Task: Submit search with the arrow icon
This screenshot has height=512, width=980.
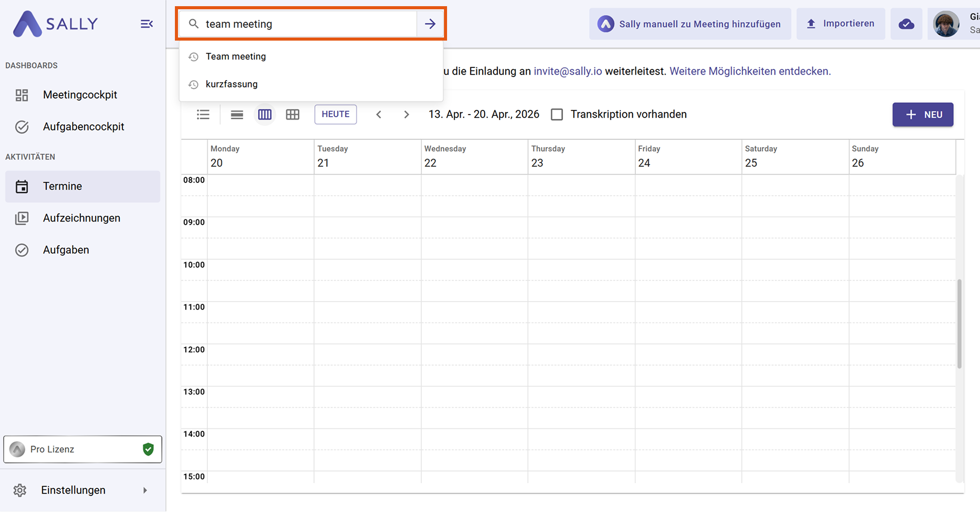Action: (430, 24)
